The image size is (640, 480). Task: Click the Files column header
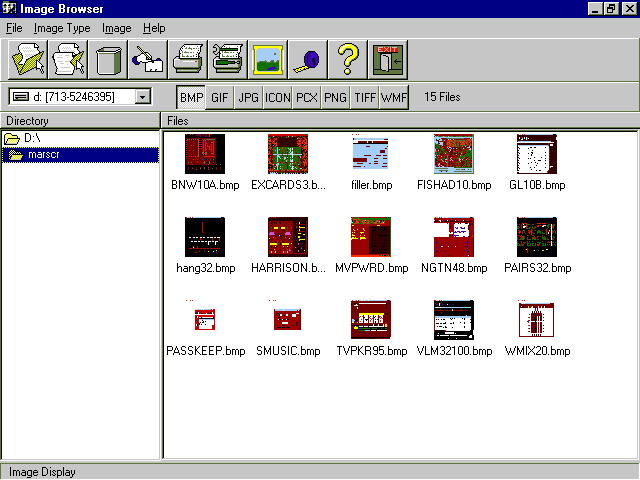coord(400,121)
